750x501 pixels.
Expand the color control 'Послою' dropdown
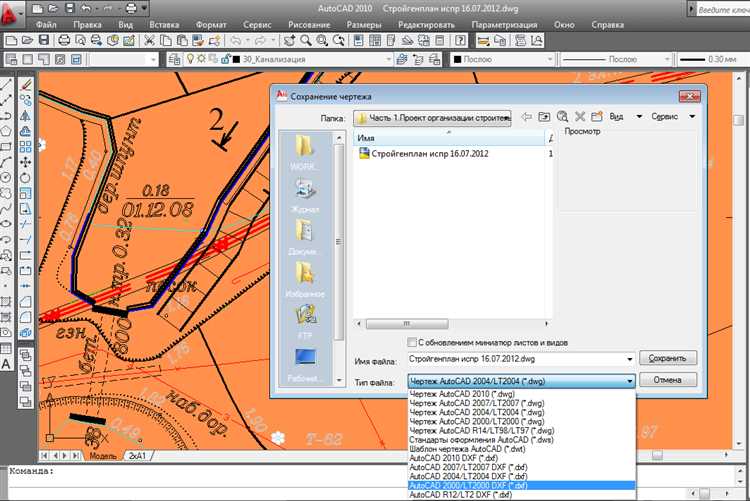pos(550,59)
